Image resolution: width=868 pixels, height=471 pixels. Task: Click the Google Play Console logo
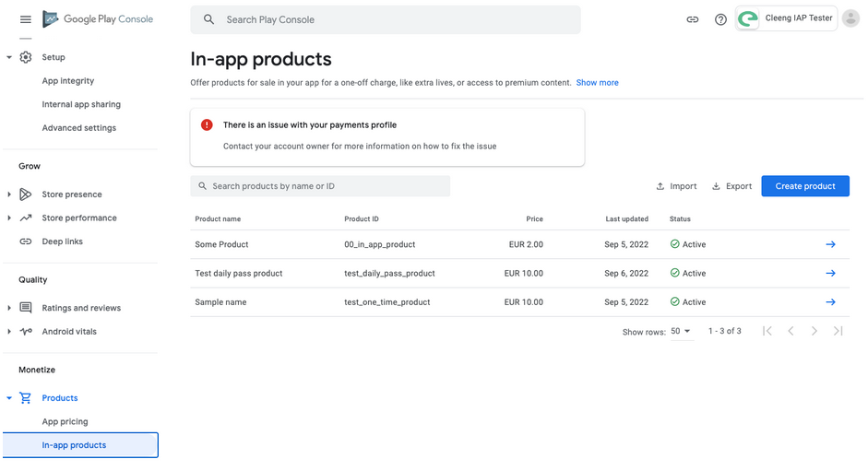pyautogui.click(x=98, y=19)
